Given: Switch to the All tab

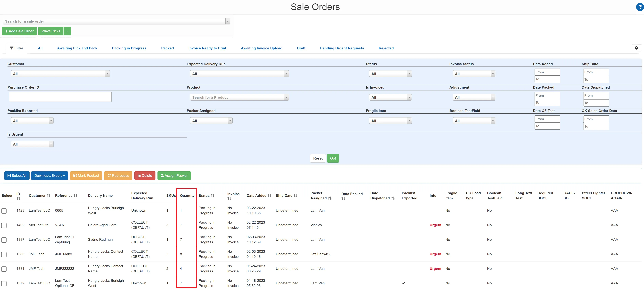Looking at the screenshot, I should point(40,48).
